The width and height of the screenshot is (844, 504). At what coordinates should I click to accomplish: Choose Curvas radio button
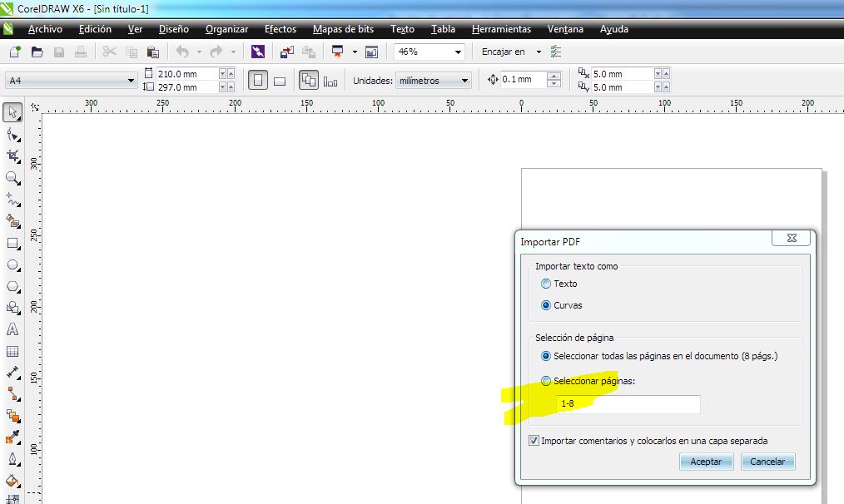[546, 305]
